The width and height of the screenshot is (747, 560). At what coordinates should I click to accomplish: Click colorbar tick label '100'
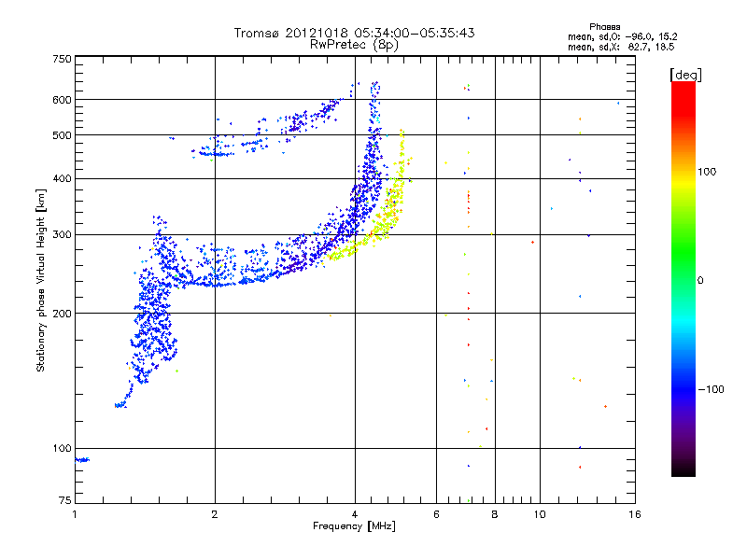point(707,172)
